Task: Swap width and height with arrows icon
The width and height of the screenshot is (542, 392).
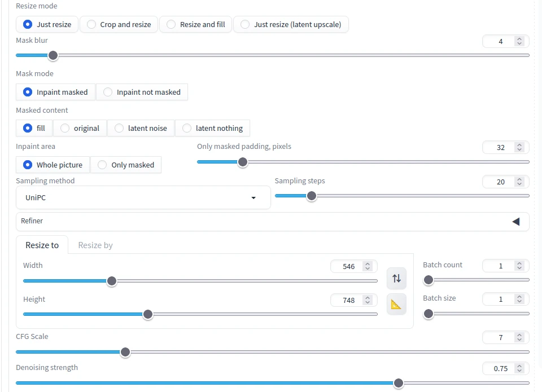Action: [x=396, y=279]
